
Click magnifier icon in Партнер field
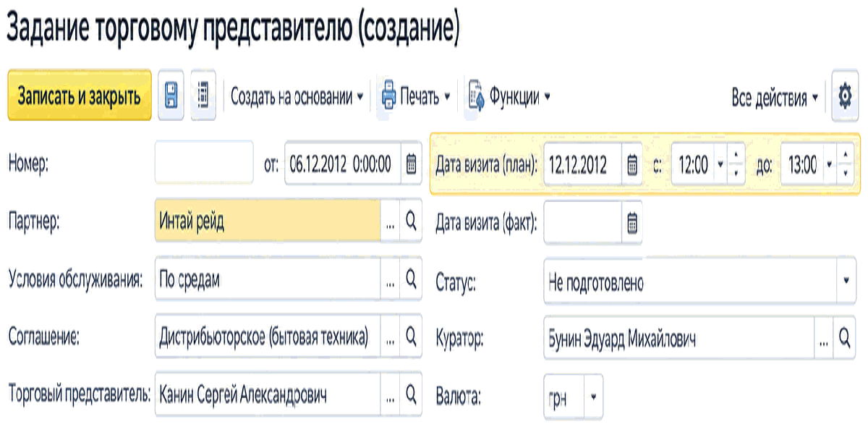click(411, 221)
